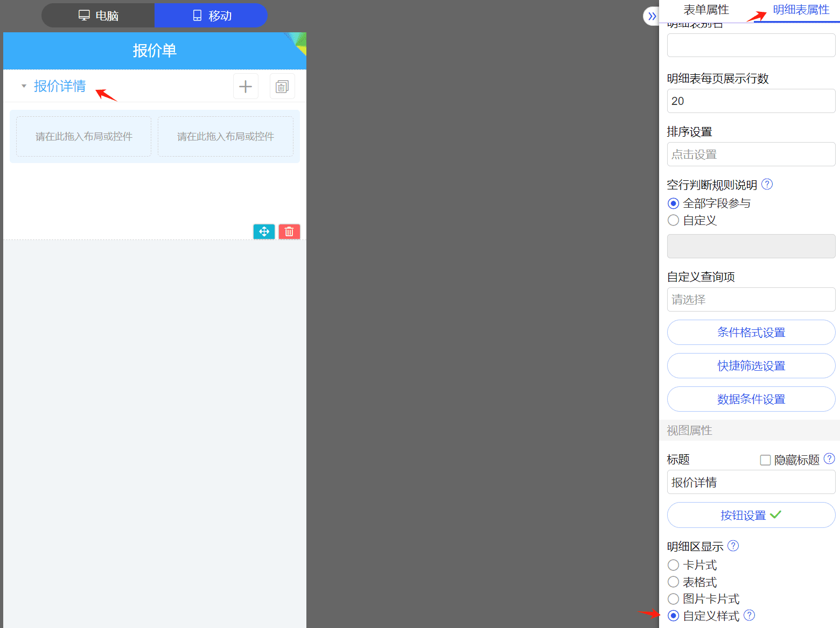Select the left drop placeholder cell

83,137
